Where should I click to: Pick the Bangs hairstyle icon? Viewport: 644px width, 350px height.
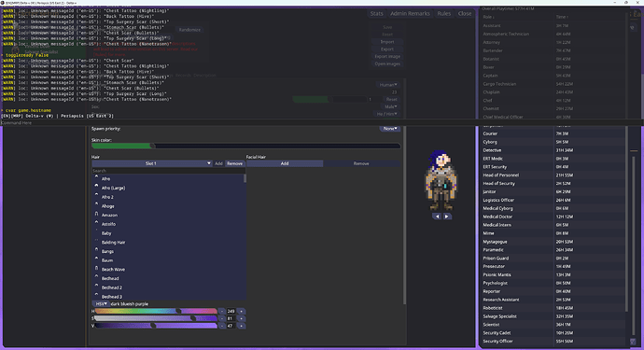[96, 250]
